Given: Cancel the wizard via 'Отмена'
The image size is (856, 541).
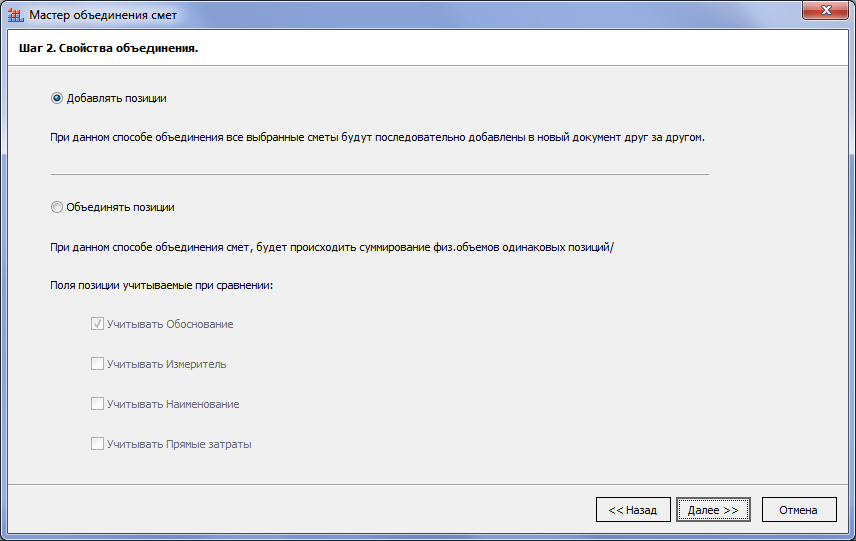Looking at the screenshot, I should [799, 510].
